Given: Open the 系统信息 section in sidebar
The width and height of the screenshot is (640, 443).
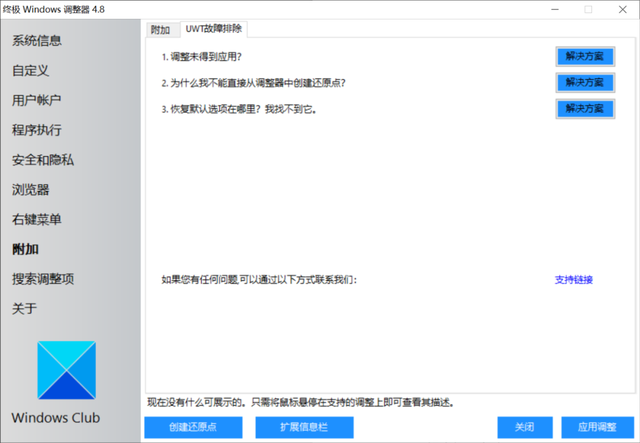Looking at the screenshot, I should (x=37, y=40).
